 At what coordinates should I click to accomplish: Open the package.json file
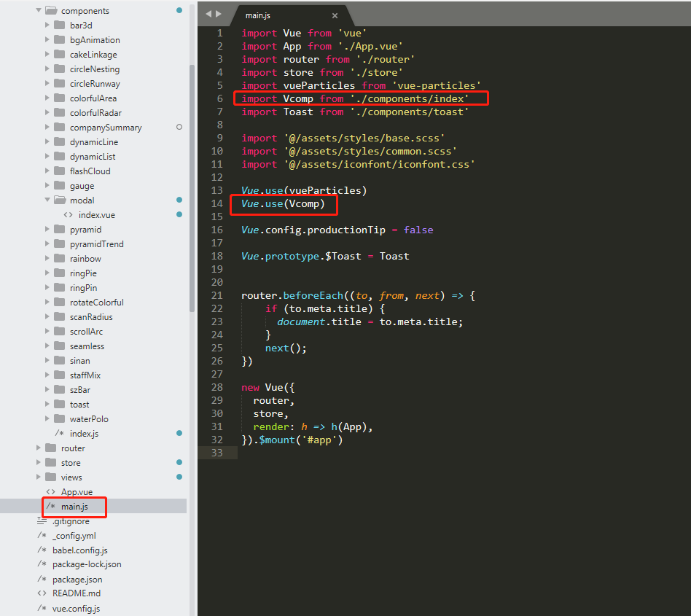point(77,580)
